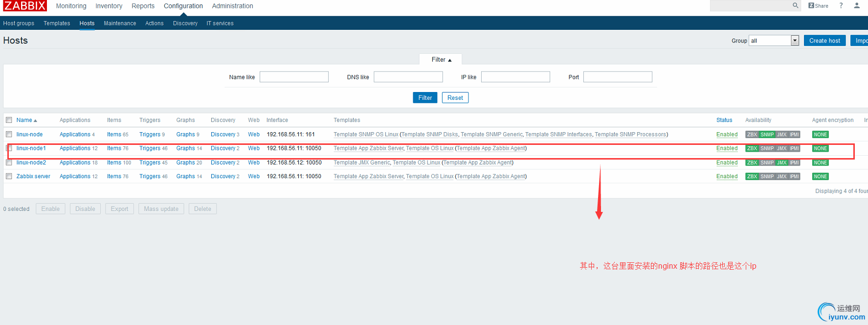
Task: Go to Discovery submenu
Action: tap(185, 23)
